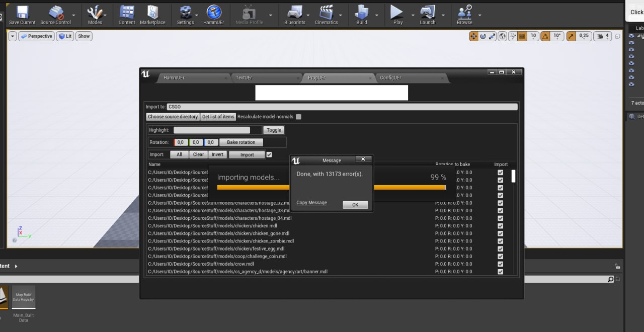The width and height of the screenshot is (644, 332).
Task: Maximize or restore the viewport
Action: click(x=617, y=36)
